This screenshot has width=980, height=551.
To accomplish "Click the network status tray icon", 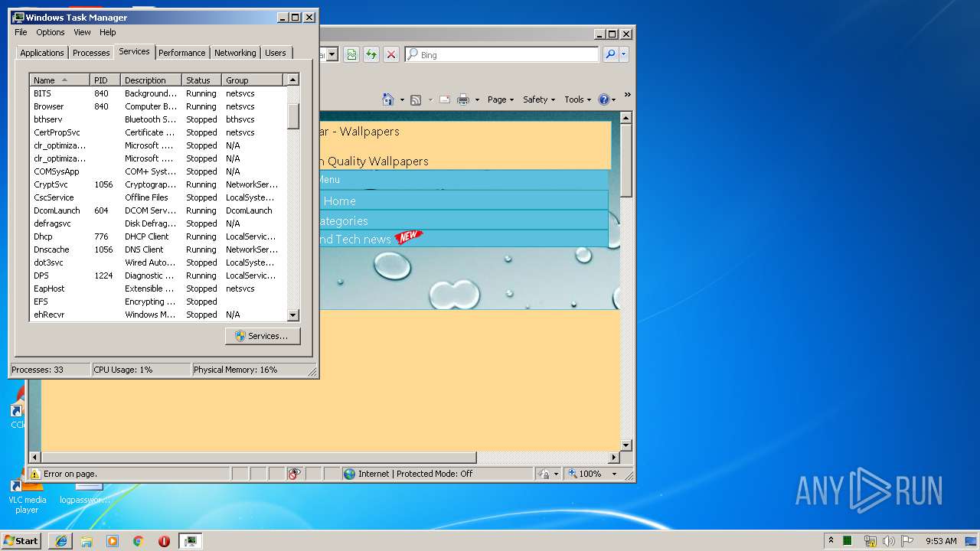I will (870, 541).
